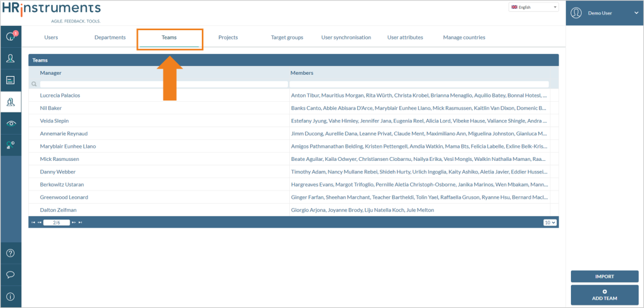The image size is (644, 308).
Task: Open the rows-per-page 10 dropdown
Action: (550, 222)
